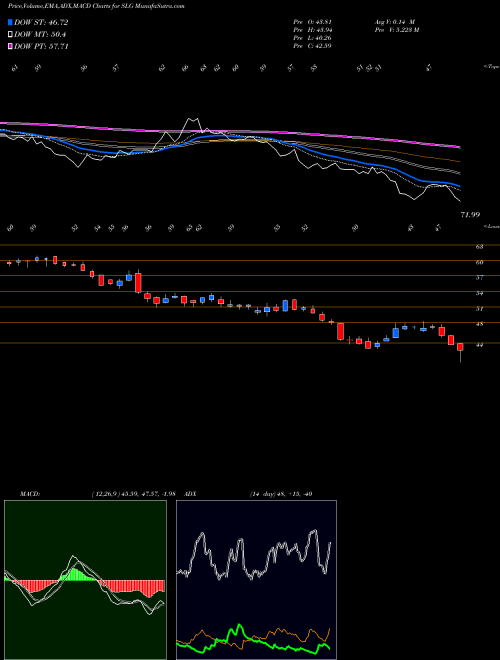Click the Pre L: 40.26 value
This screenshot has height=660, width=500.
tap(312, 38)
